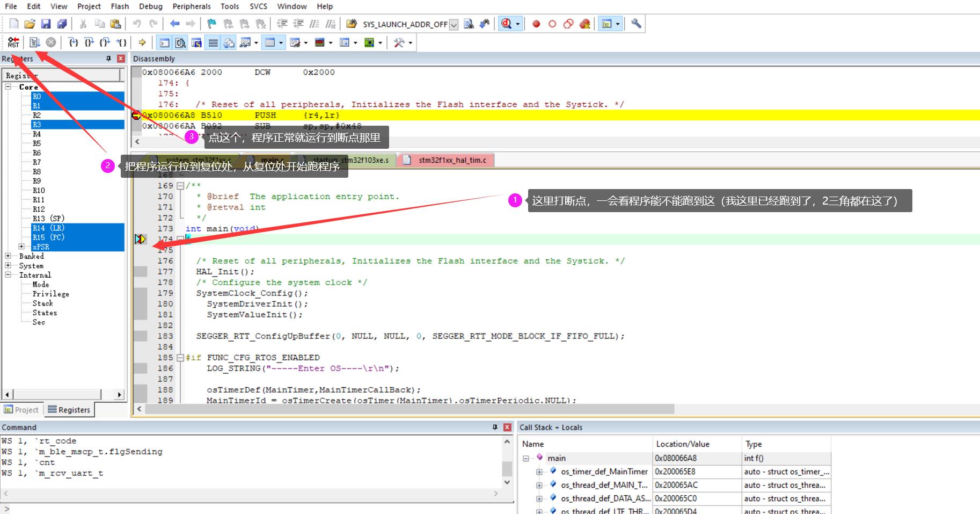Expand the System register group
The height and width of the screenshot is (514, 980).
[x=8, y=265]
